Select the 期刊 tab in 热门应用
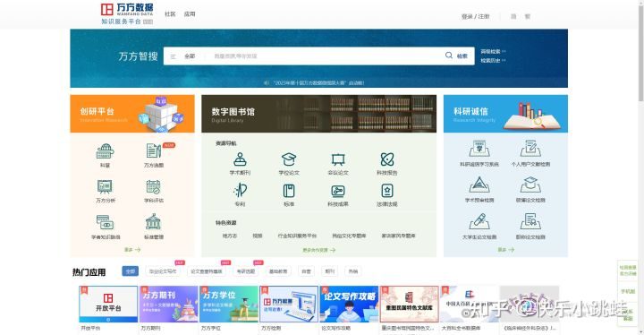 tap(330, 271)
